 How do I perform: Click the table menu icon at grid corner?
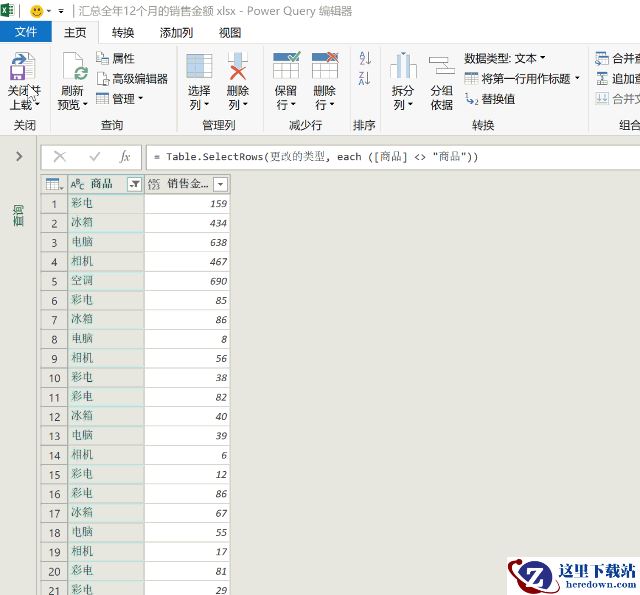coord(54,184)
